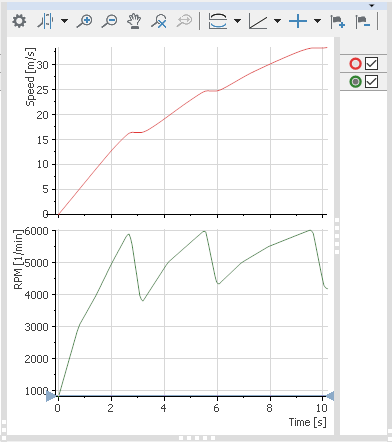Click the 6000 RPM axis tick value
This screenshot has width=392, height=442.
pyautogui.click(x=37, y=231)
